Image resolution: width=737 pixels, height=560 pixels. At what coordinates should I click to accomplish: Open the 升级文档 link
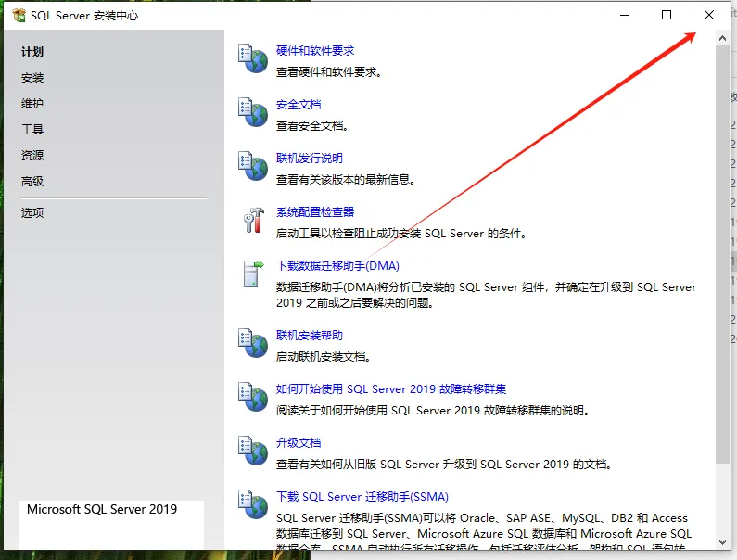click(299, 443)
